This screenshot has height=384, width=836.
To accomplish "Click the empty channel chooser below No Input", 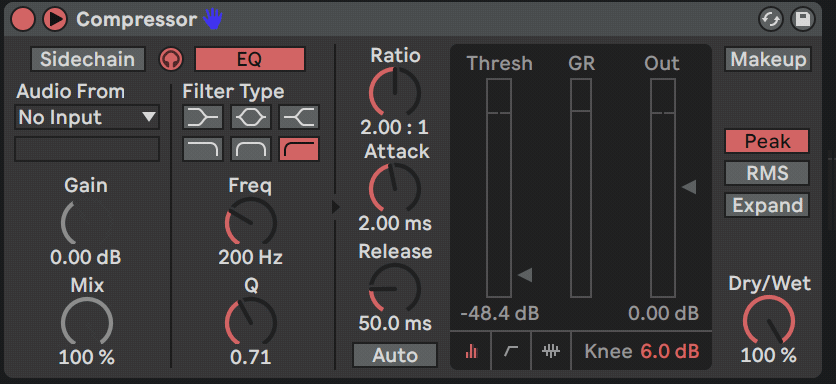I will [87, 149].
